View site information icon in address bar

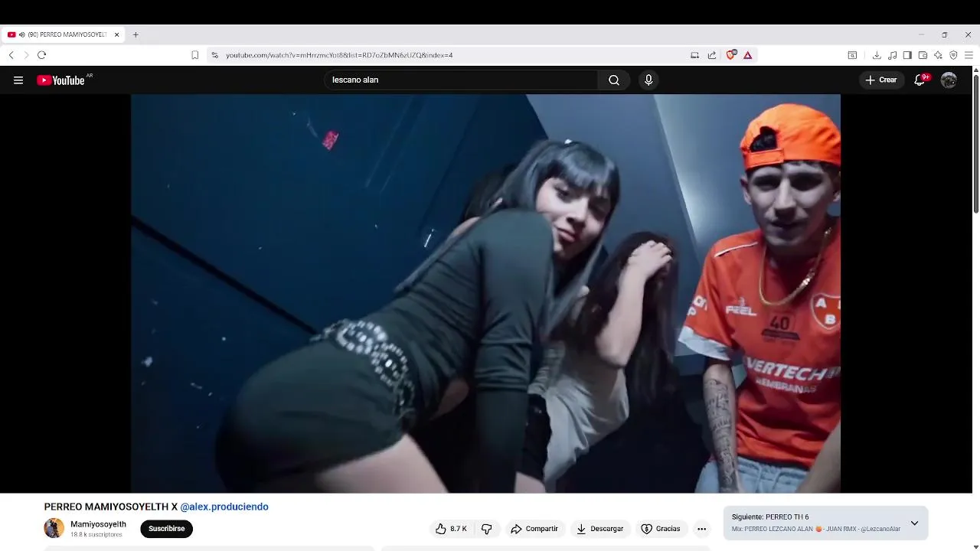point(215,55)
